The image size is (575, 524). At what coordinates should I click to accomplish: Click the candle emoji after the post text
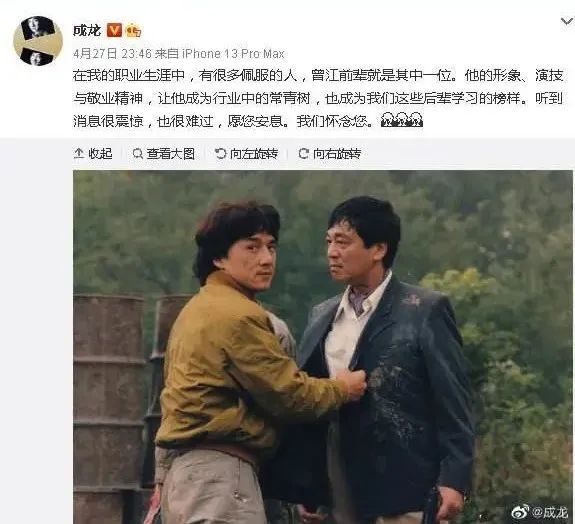point(402,120)
